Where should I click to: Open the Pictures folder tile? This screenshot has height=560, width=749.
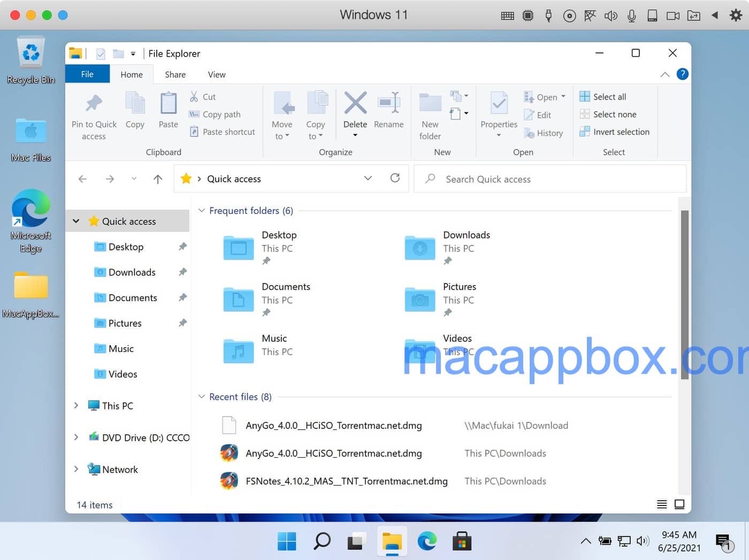440,300
